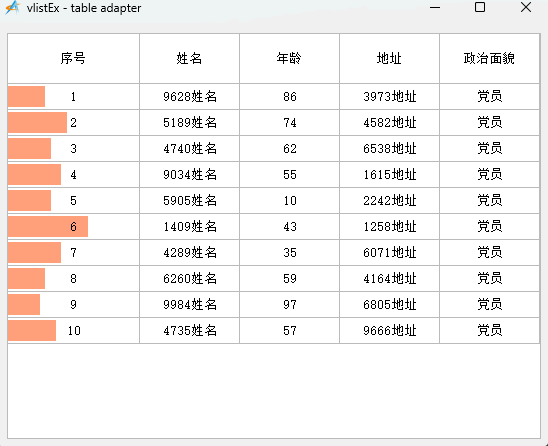Image resolution: width=548 pixels, height=446 pixels.
Task: Click the vlistEx app icon in title bar
Action: (x=13, y=8)
